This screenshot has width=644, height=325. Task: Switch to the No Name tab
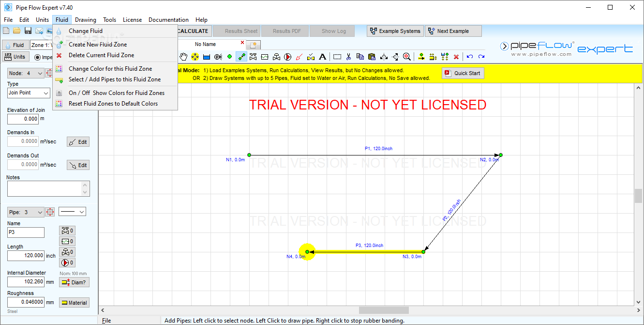click(205, 44)
